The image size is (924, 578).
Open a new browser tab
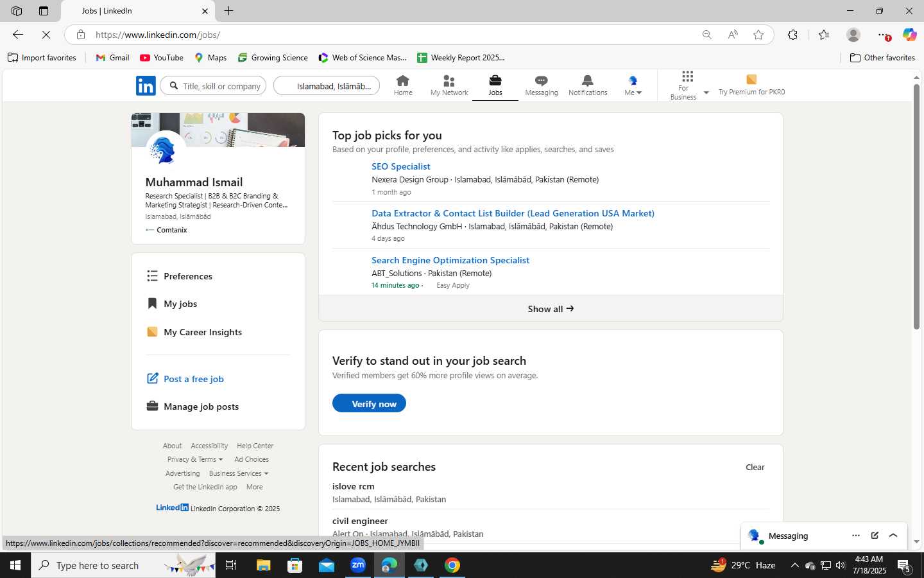point(229,10)
